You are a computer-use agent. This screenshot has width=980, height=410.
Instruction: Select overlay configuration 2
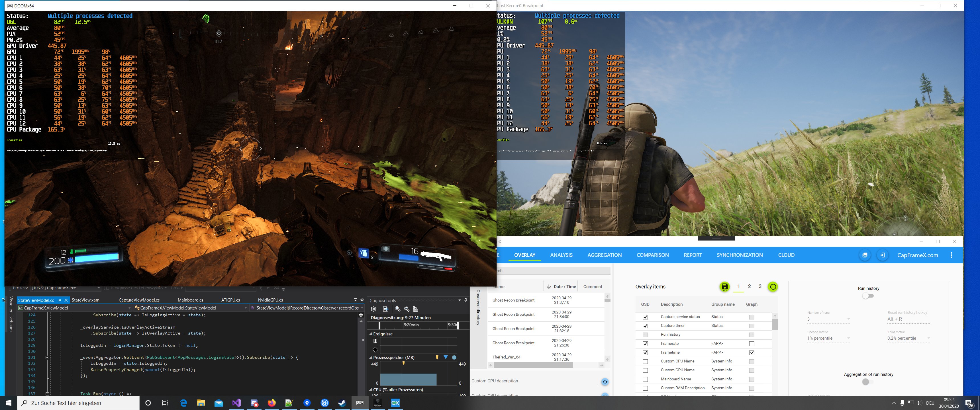click(x=749, y=286)
